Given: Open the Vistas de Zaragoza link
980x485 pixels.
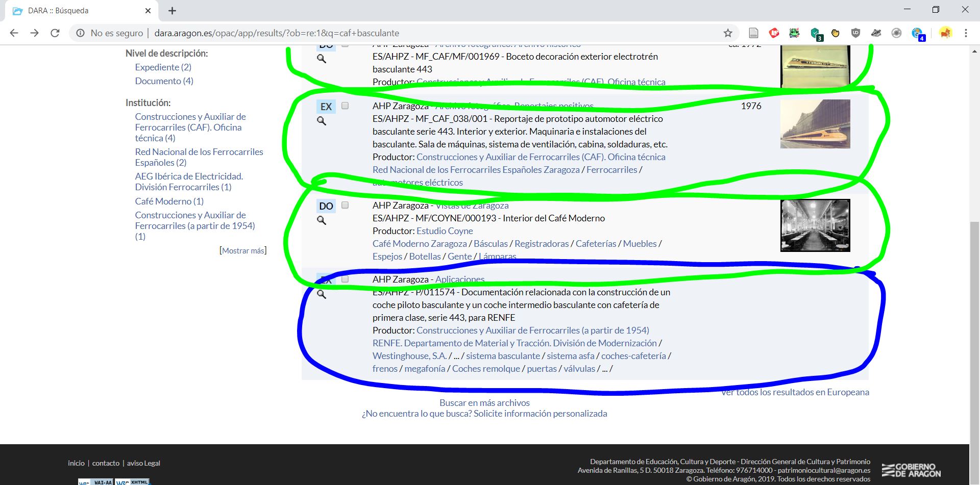Looking at the screenshot, I should (472, 206).
